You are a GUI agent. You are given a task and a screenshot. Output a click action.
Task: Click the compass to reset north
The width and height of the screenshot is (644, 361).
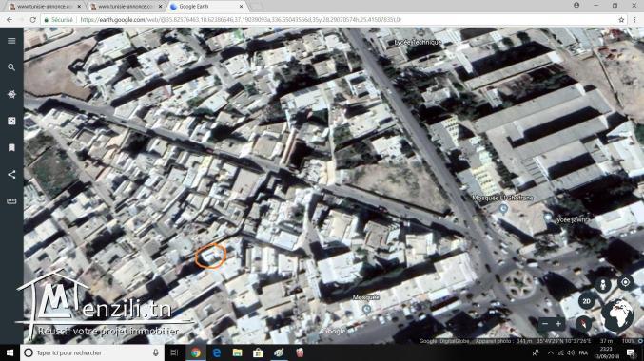(583, 324)
